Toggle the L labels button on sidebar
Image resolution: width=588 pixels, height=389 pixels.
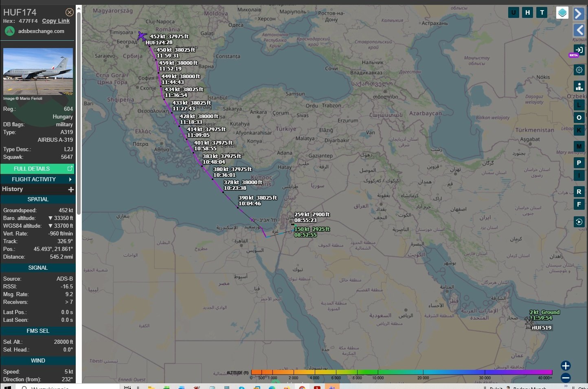579,105
